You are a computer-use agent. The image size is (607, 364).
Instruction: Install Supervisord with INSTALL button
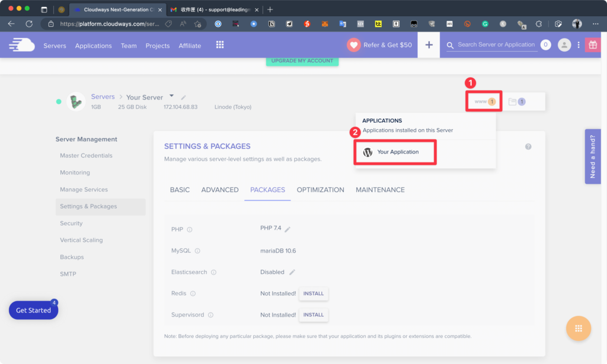[x=314, y=315]
